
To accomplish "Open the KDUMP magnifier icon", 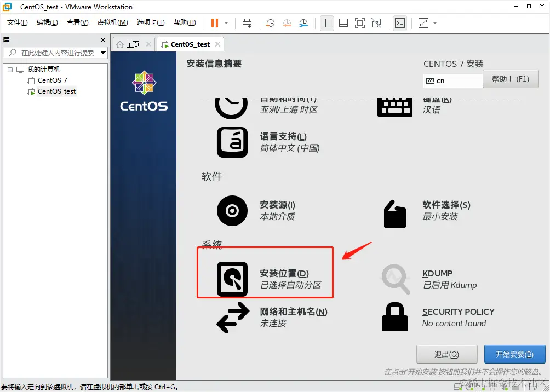I will [396, 279].
